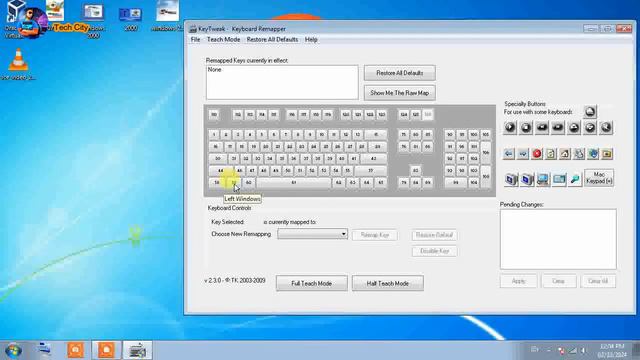The height and width of the screenshot is (360, 640).
Task: Open the Choose New Remapping dropdown
Action: [x=312, y=234]
